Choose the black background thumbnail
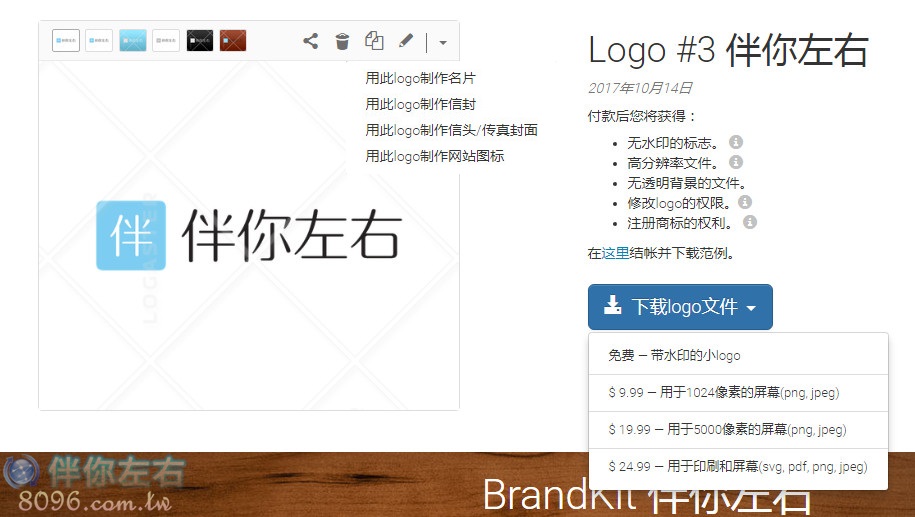This screenshot has width=915, height=517. [x=200, y=41]
